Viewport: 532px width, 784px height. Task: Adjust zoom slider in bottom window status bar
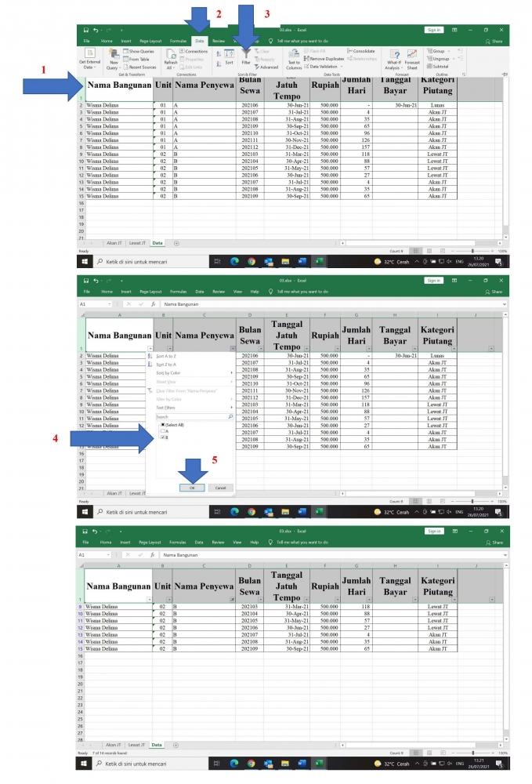(472, 752)
